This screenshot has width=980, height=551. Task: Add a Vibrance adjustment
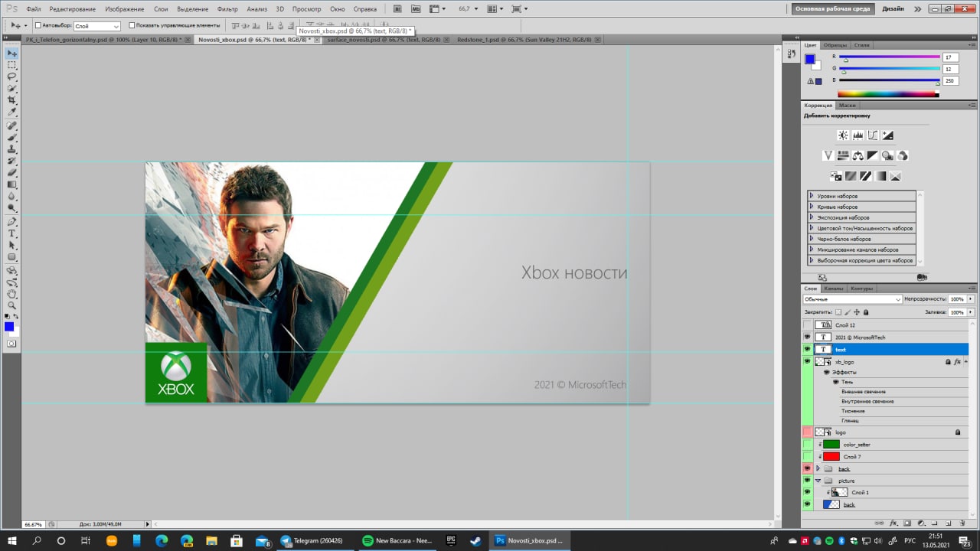tap(828, 155)
